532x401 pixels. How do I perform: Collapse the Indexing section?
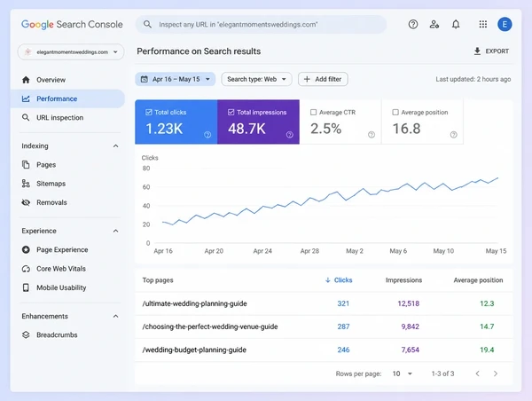(115, 146)
